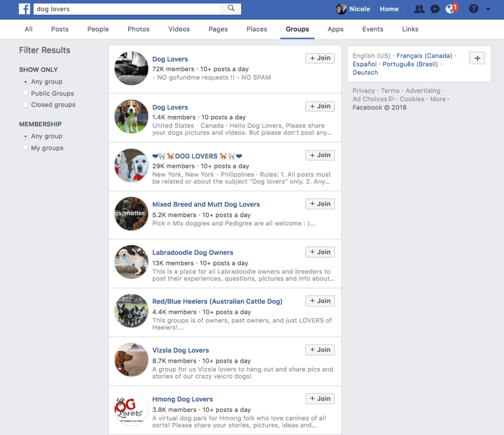
Task: Switch to the Photos tab
Action: coord(138,29)
